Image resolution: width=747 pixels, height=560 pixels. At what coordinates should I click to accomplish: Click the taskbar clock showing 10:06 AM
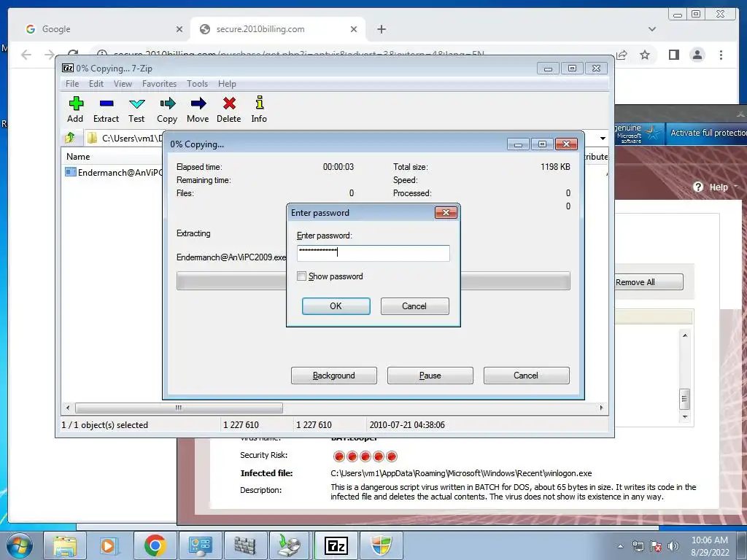point(710,546)
